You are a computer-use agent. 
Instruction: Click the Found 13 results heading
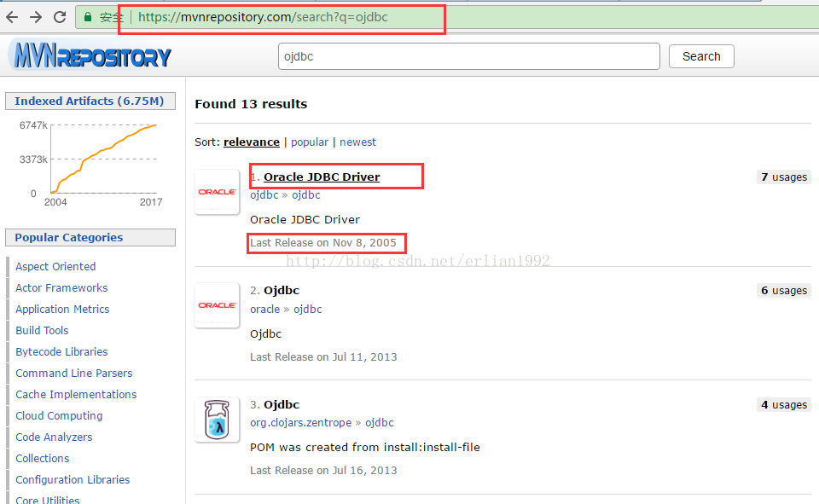251,104
